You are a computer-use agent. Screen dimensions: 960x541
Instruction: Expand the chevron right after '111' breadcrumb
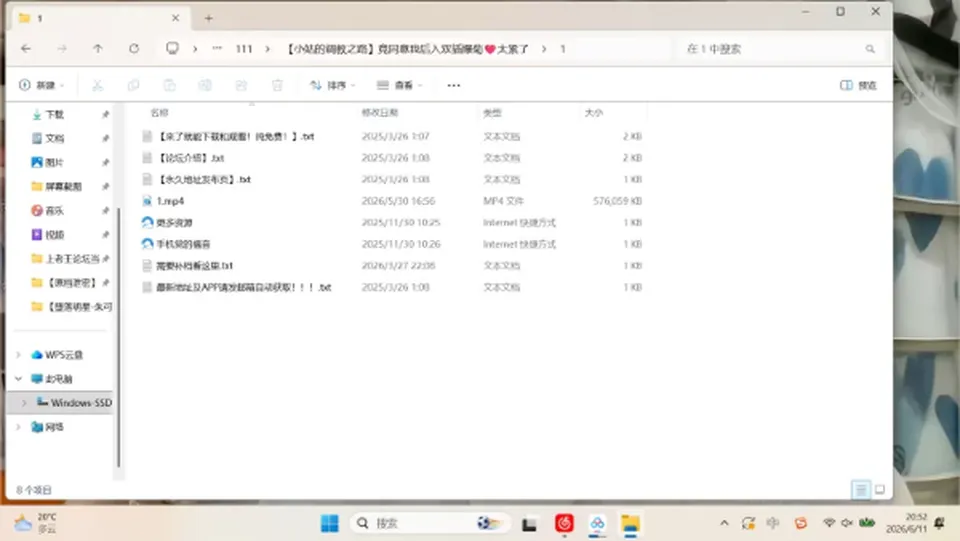click(x=268, y=49)
